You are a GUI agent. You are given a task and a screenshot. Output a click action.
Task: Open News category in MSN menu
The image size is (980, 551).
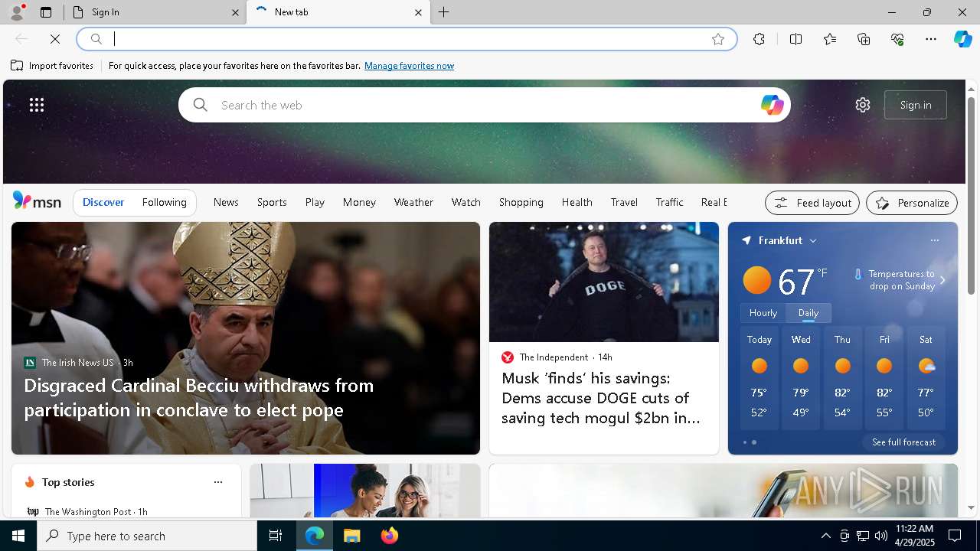[226, 202]
